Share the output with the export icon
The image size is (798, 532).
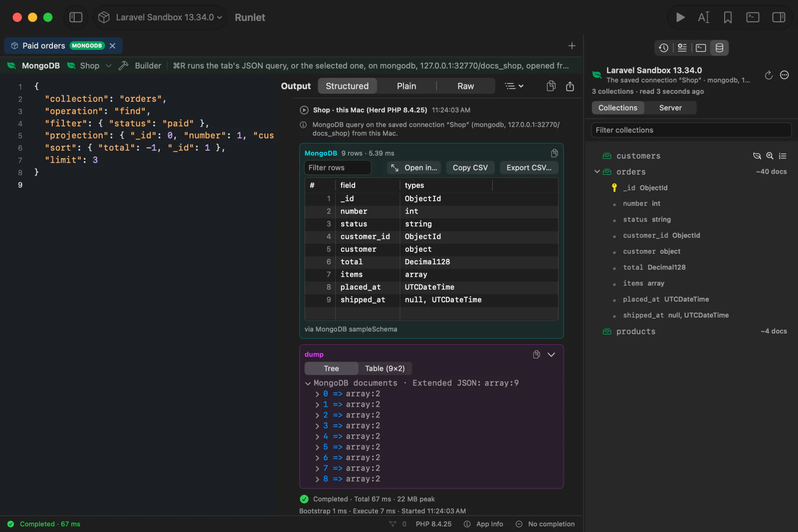tap(570, 86)
